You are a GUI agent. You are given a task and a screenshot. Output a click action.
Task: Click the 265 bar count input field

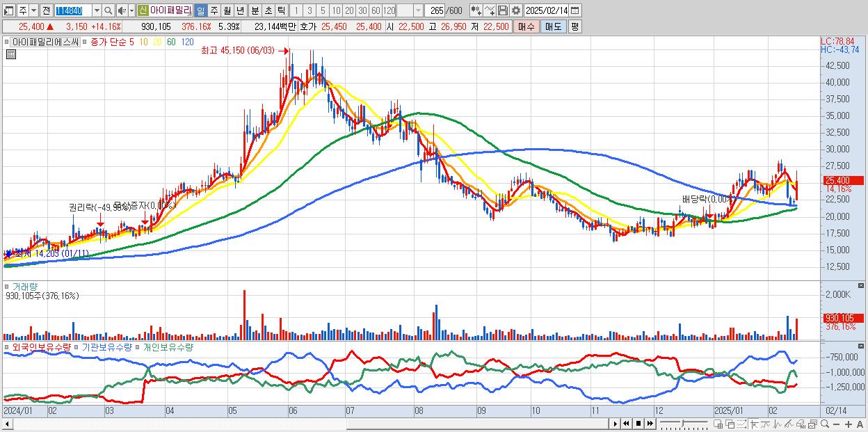point(435,10)
